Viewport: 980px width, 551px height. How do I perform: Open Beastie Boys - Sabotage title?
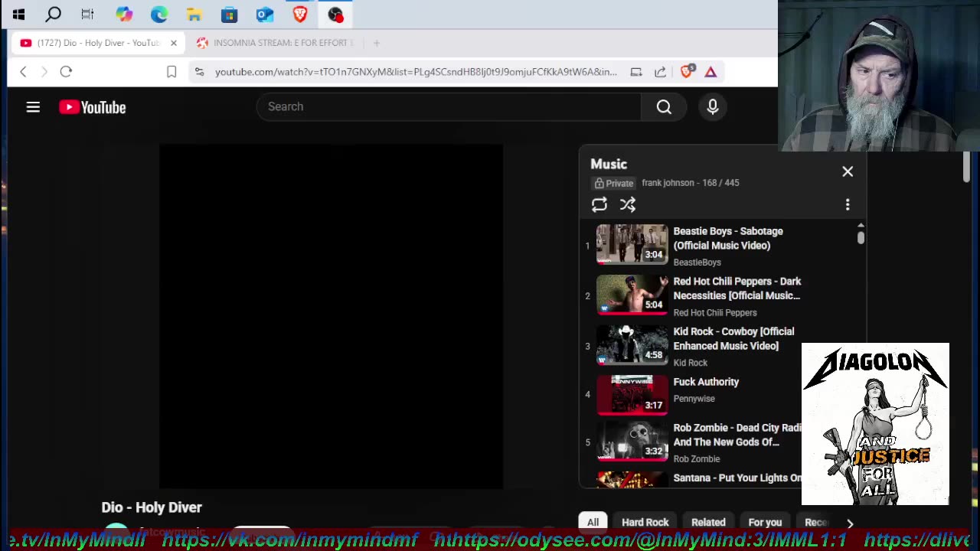click(x=728, y=238)
